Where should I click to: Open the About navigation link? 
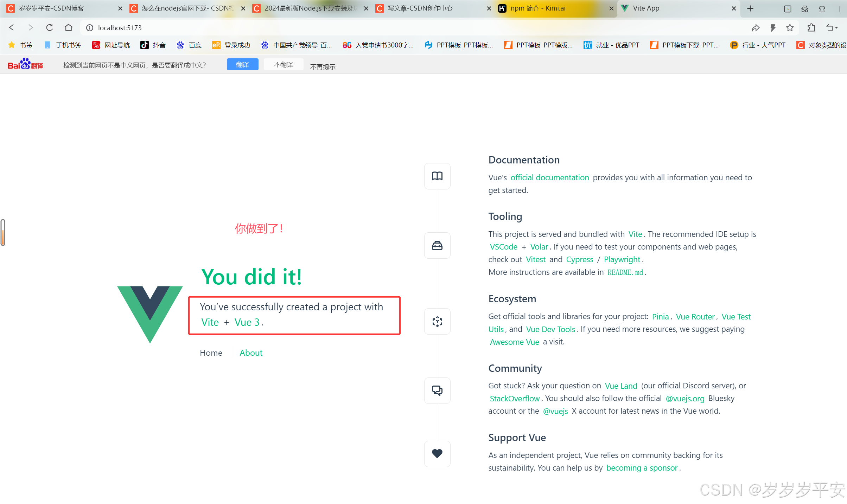tap(251, 353)
